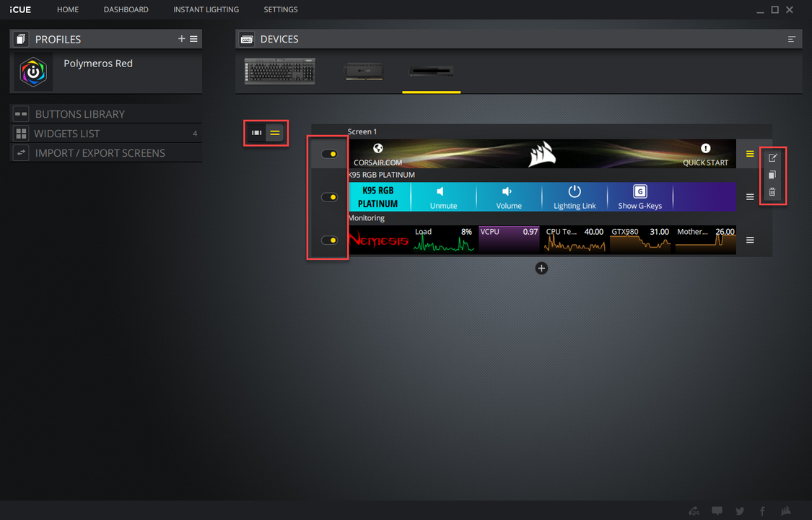Viewport: 812px width, 520px height.
Task: Open the Facebook link icon
Action: tap(762, 511)
